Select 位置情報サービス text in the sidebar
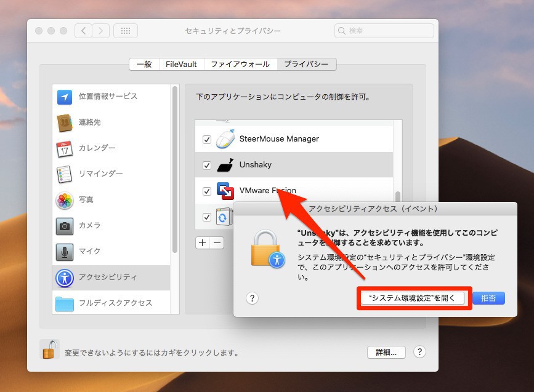Screen dimensions: 534x392 pyautogui.click(x=108, y=96)
